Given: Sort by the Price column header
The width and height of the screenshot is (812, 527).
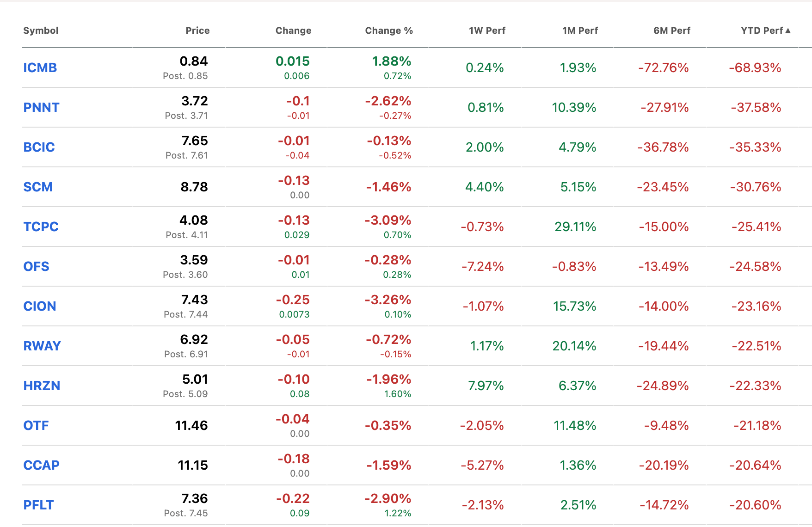Looking at the screenshot, I should [x=197, y=31].
